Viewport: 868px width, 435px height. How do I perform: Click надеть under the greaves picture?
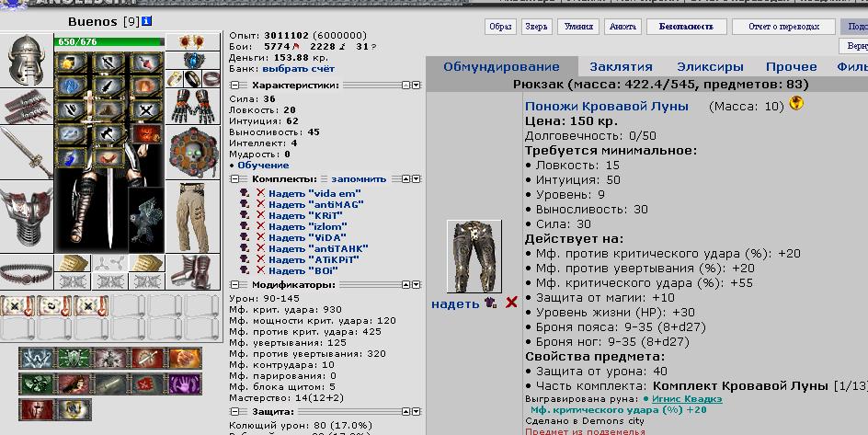click(455, 303)
